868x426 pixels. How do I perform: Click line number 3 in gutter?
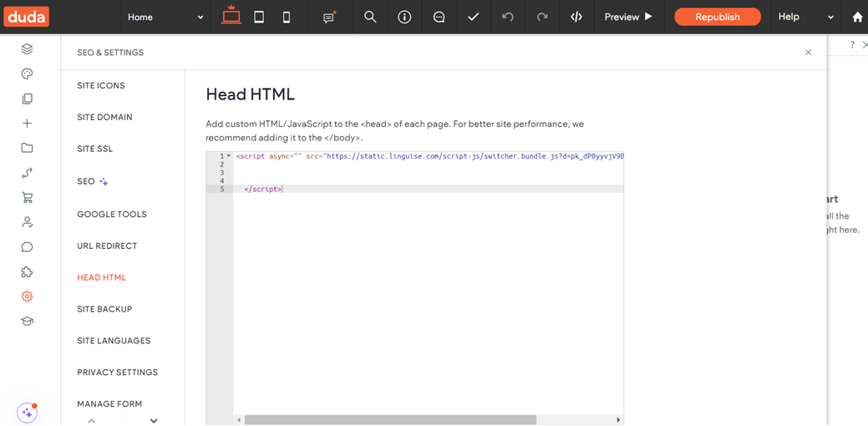tap(221, 173)
